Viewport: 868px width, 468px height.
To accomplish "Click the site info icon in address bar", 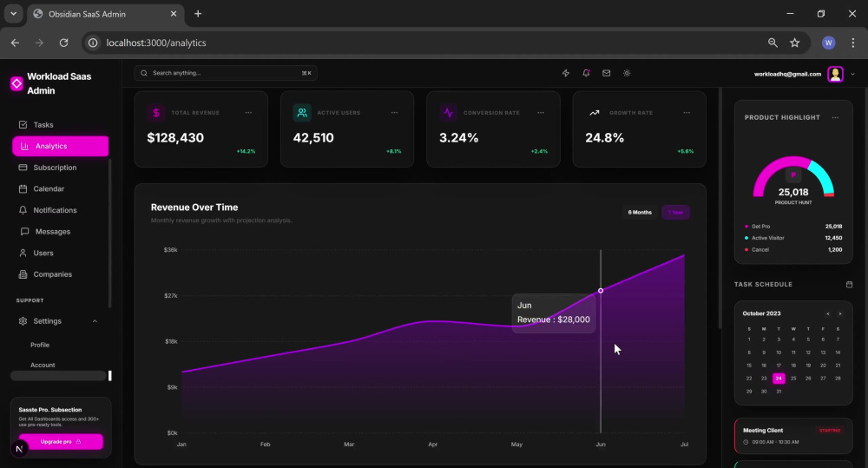I will pos(93,43).
